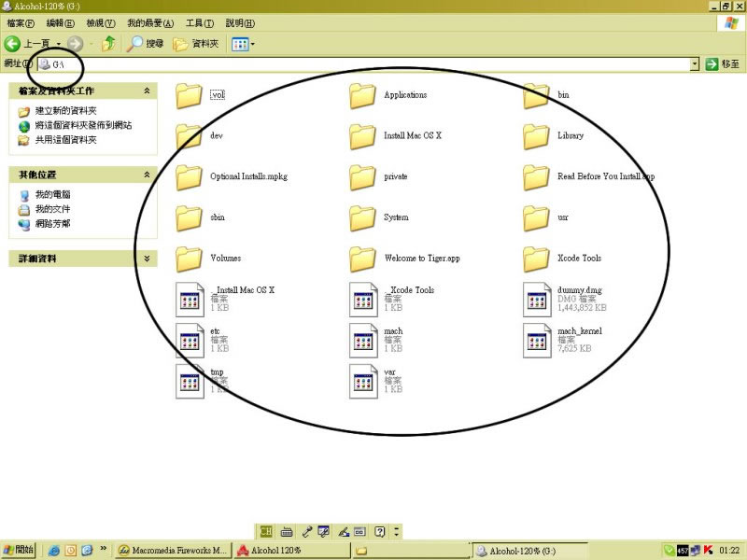Select the 1 KB _Xcode Tools file

[363, 300]
